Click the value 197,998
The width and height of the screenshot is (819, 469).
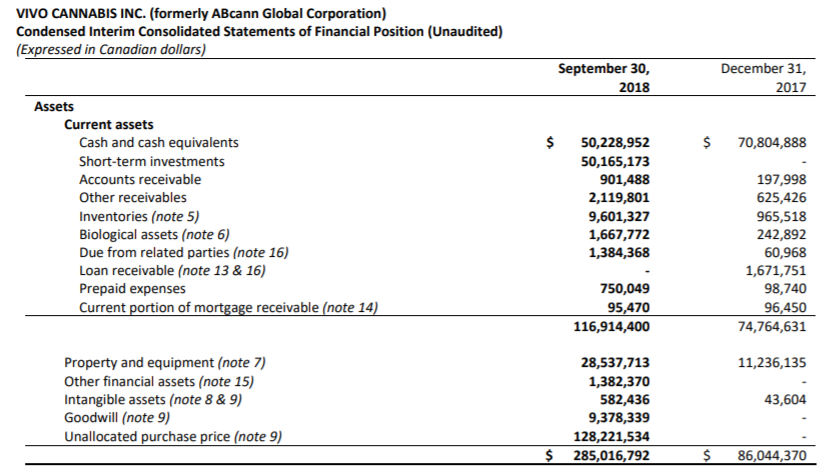pyautogui.click(x=781, y=180)
